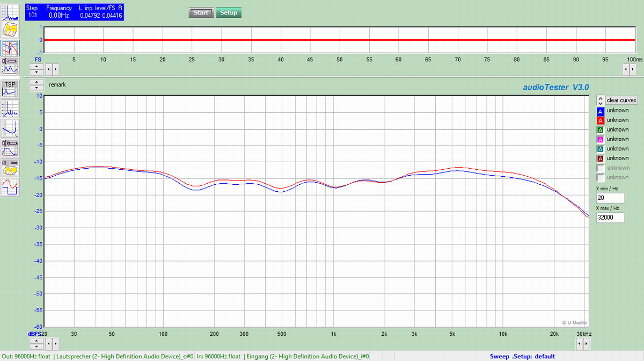Toggle the red curve A checkbox
Screen dimensions: 644x361
601,120
